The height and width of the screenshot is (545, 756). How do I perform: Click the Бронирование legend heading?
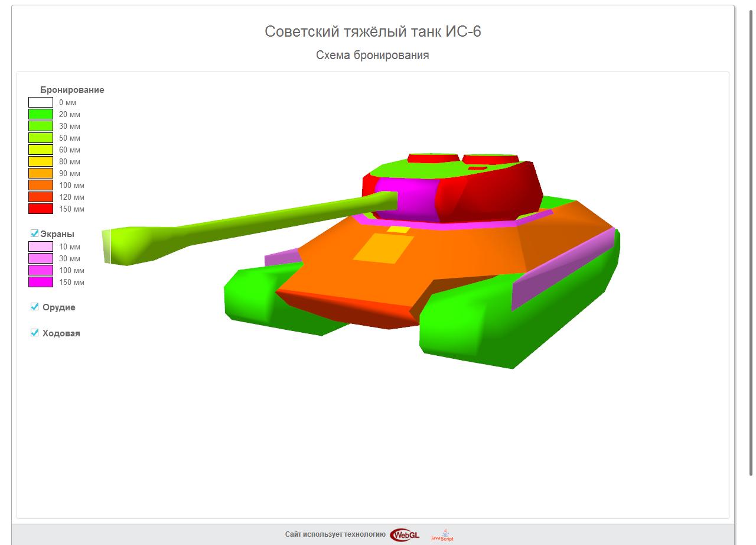click(72, 90)
